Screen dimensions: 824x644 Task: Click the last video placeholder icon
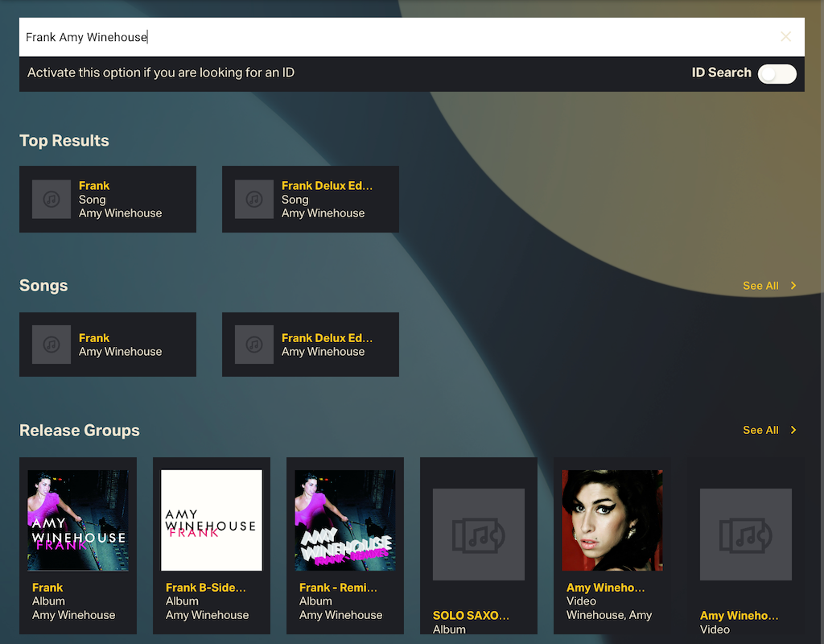(746, 535)
